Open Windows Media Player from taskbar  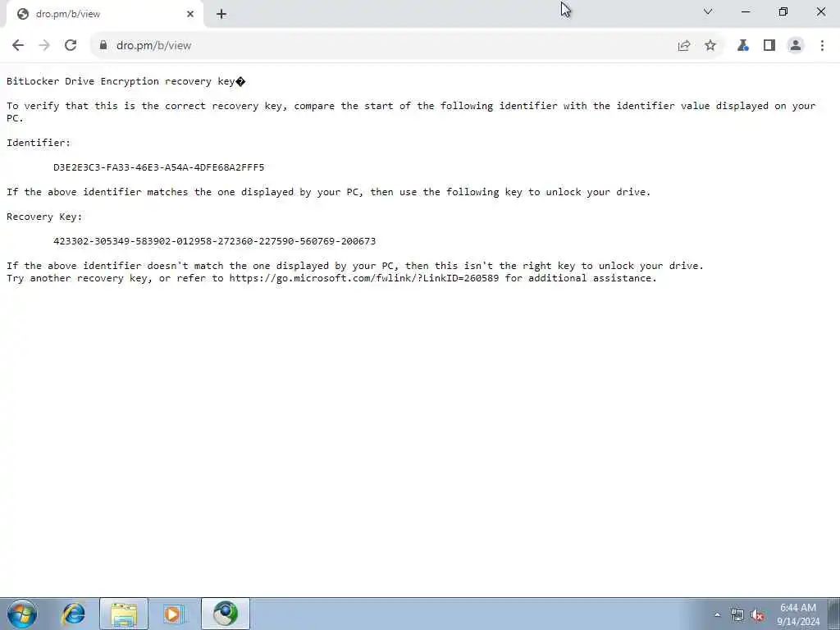coord(173,614)
